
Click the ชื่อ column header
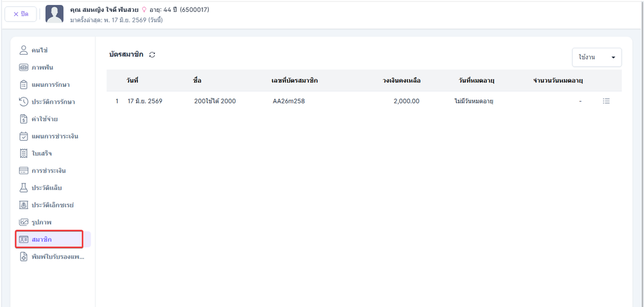tap(197, 81)
